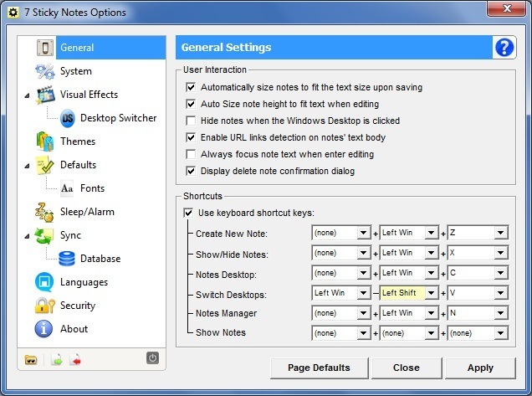Click the gray power button icon
This screenshot has height=396, width=532.
152,358
